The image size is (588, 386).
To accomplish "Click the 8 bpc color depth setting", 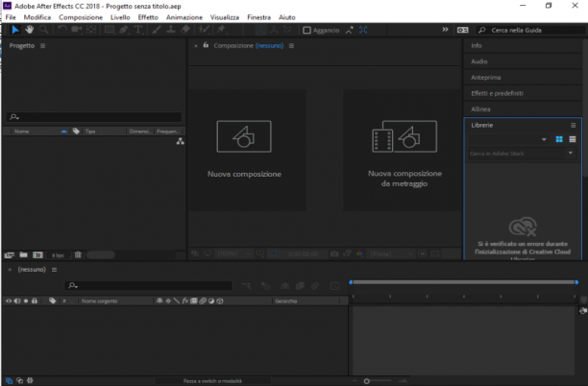I will coord(58,255).
